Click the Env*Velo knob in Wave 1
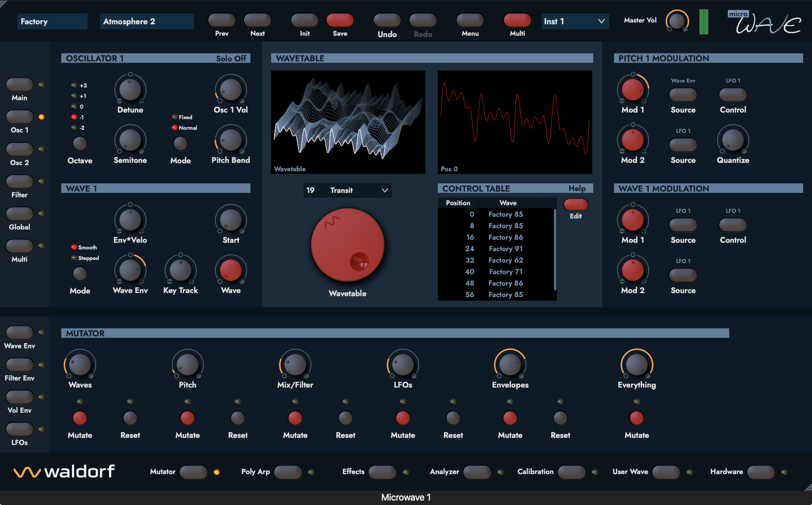 (130, 220)
